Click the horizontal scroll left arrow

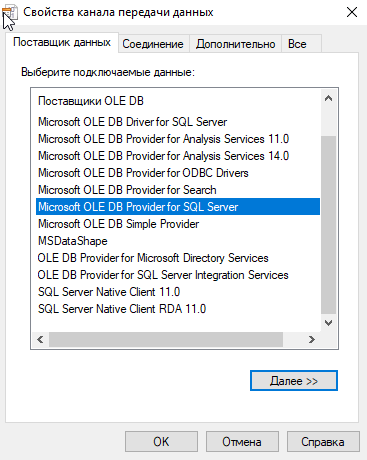click(40, 339)
